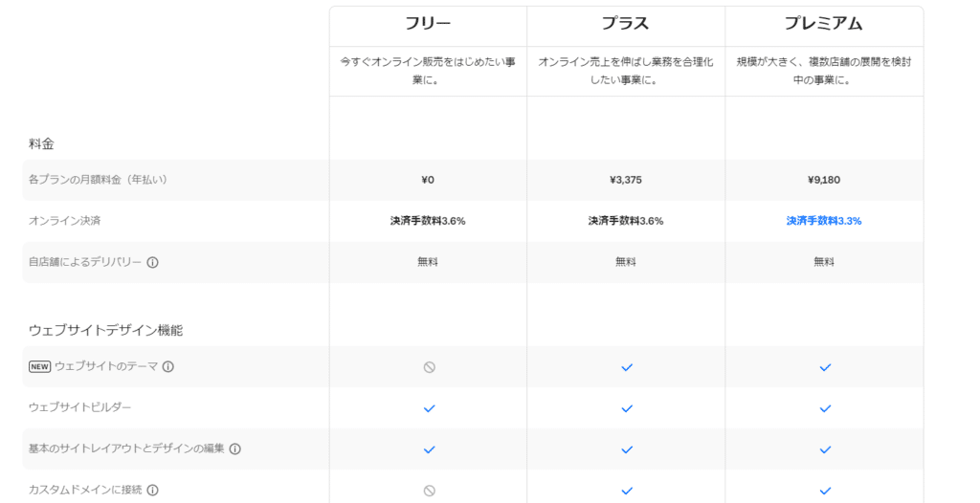Click info icon beside カスタムドメインに接続

152,490
